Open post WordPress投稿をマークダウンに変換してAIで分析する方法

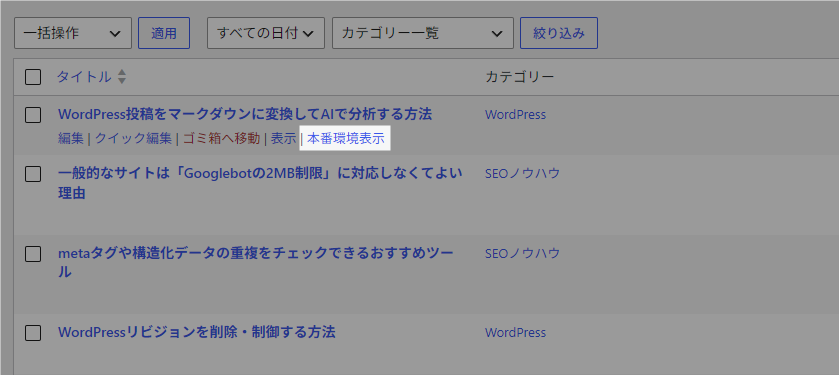(245, 114)
